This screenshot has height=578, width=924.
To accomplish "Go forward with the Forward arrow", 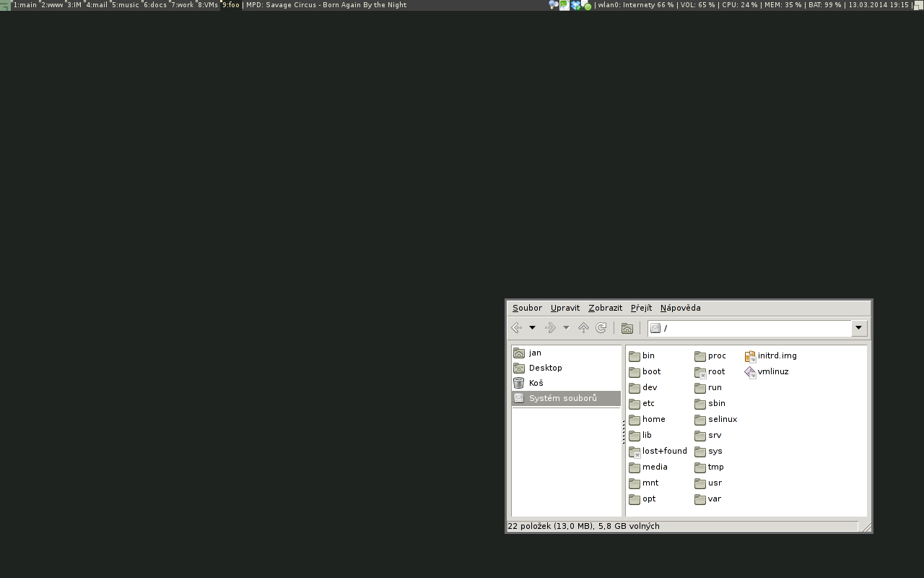I will [x=550, y=328].
